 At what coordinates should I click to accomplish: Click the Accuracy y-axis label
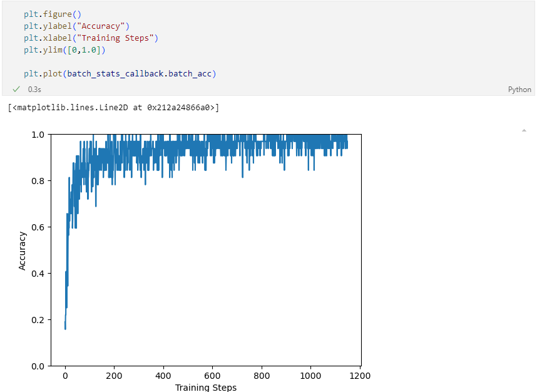(22, 251)
